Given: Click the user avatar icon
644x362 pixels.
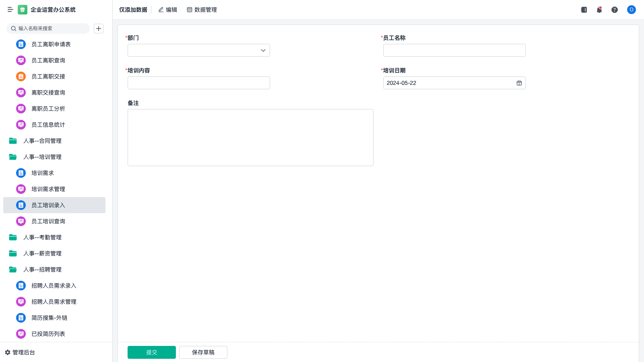Looking at the screenshot, I should pyautogui.click(x=631, y=10).
